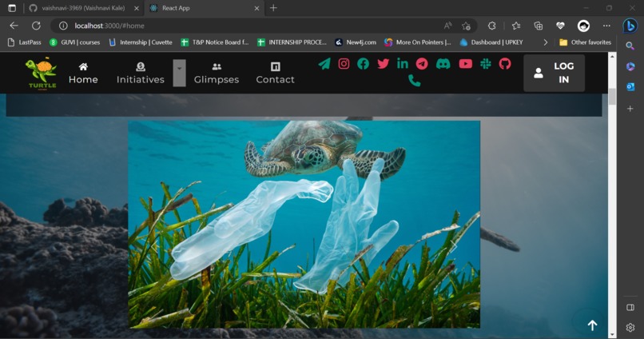The height and width of the screenshot is (339, 644).
Task: Toggle the sidebar panel layout icon
Action: pyautogui.click(x=630, y=307)
